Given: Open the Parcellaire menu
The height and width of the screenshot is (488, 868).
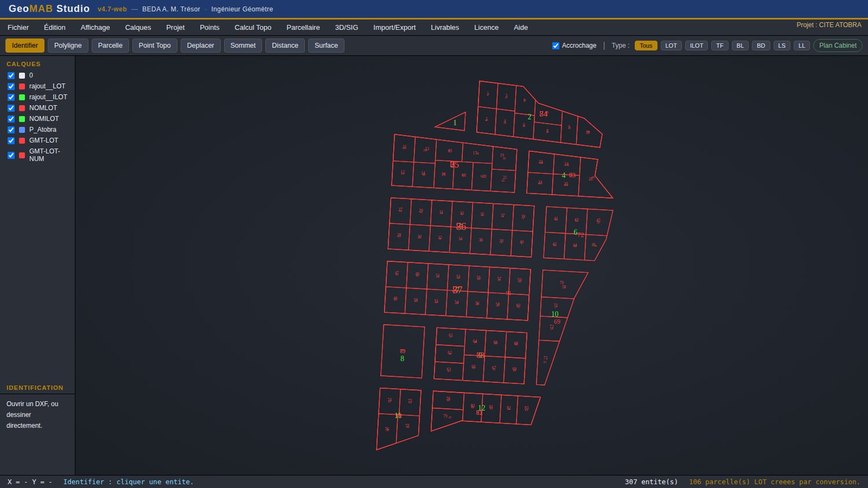Looking at the screenshot, I should point(303,27).
